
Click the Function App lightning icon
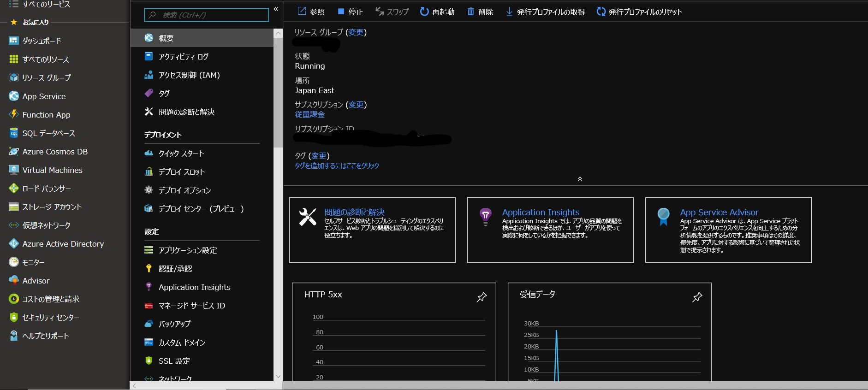click(x=14, y=114)
